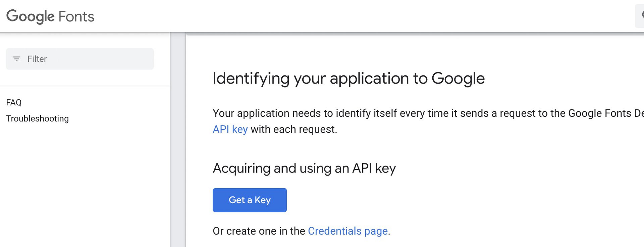This screenshot has height=247, width=644.
Task: Follow the blue 'API key' link
Action: (230, 129)
